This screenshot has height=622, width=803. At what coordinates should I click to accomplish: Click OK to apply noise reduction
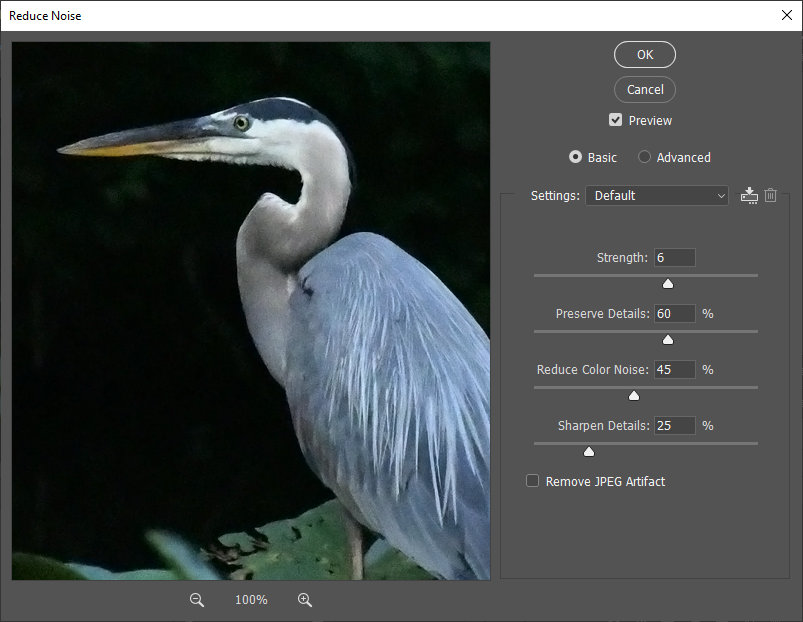tap(645, 54)
